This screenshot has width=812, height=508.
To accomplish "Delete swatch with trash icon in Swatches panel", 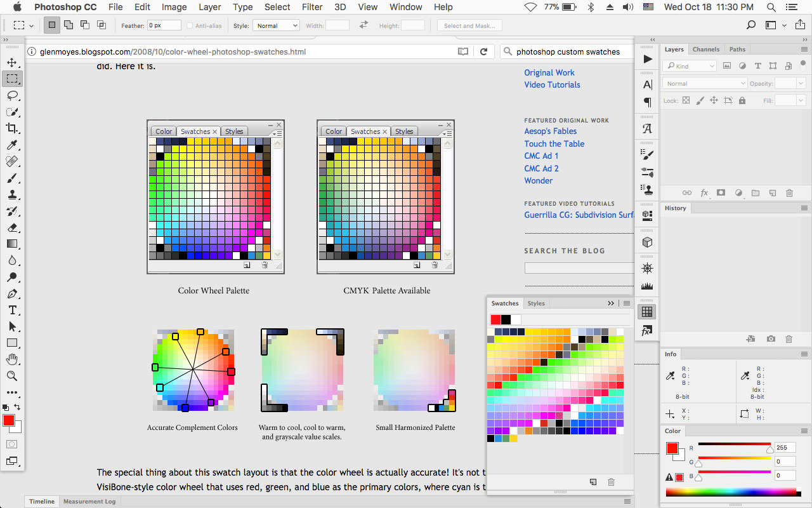I will pyautogui.click(x=611, y=482).
